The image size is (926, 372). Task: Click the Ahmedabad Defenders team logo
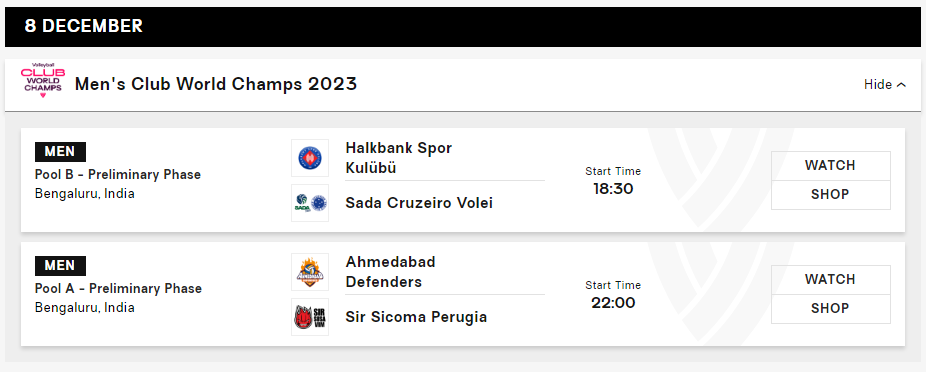(310, 272)
